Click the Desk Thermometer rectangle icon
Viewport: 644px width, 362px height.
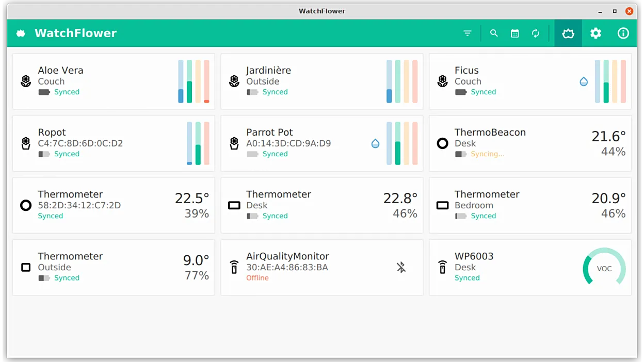[x=234, y=205]
